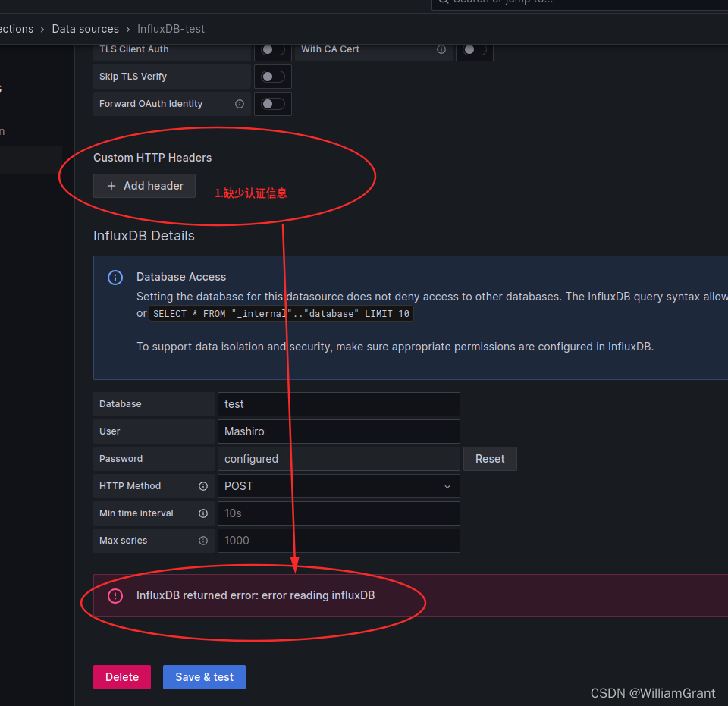
Task: Click the InfluxDB-test breadcrumb item
Action: [x=171, y=28]
